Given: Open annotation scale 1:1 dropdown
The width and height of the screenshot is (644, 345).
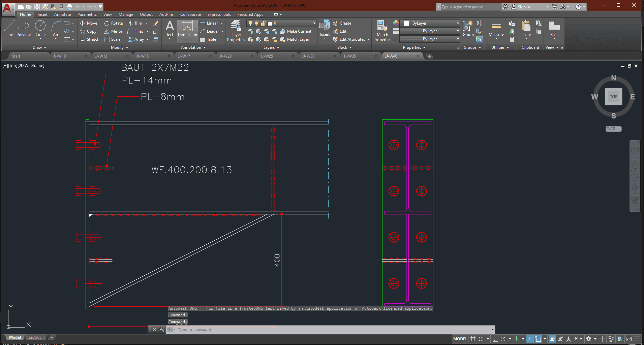Looking at the screenshot, I should 578,339.
